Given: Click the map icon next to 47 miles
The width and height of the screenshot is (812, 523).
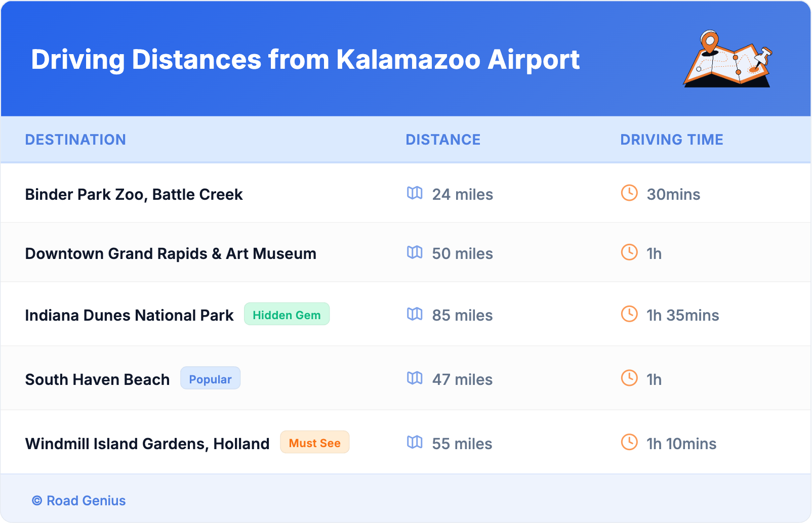Looking at the screenshot, I should (x=415, y=379).
